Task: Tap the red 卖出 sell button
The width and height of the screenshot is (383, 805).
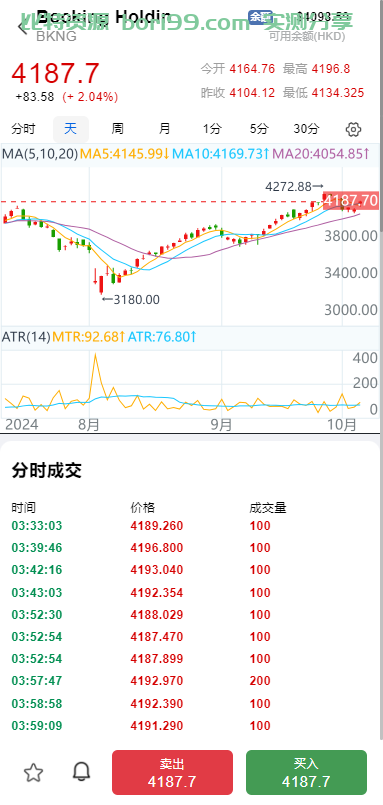Action: (x=173, y=772)
